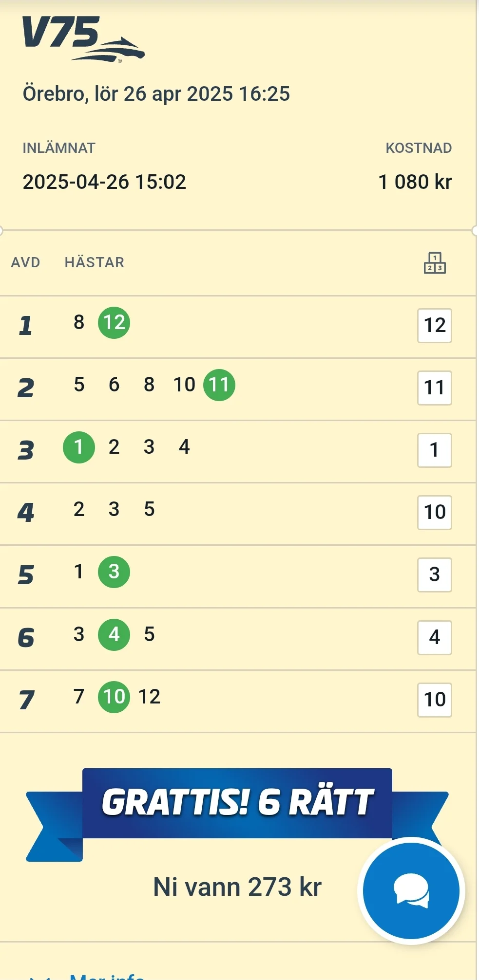Image resolution: width=479 pixels, height=980 pixels.
Task: Click green horse 10 in race 7
Action: coord(114,697)
